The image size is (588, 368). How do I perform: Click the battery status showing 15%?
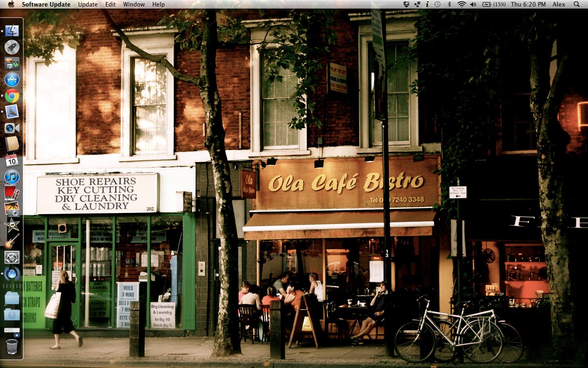[494, 4]
